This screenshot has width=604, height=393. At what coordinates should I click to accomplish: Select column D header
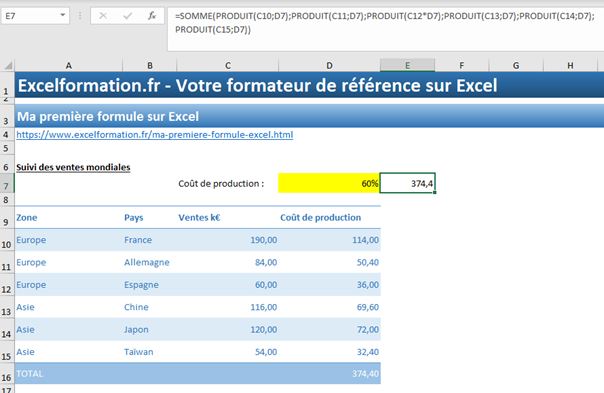(329, 66)
